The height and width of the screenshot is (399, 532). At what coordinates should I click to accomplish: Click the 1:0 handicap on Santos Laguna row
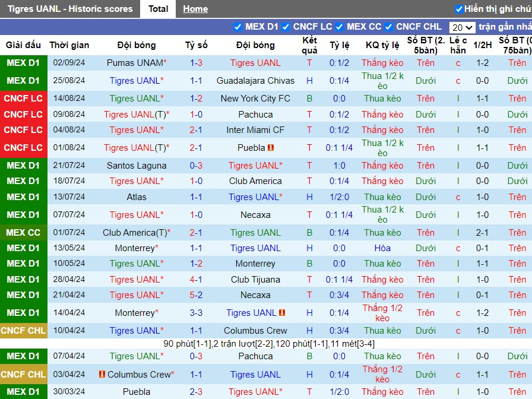pyautogui.click(x=339, y=166)
